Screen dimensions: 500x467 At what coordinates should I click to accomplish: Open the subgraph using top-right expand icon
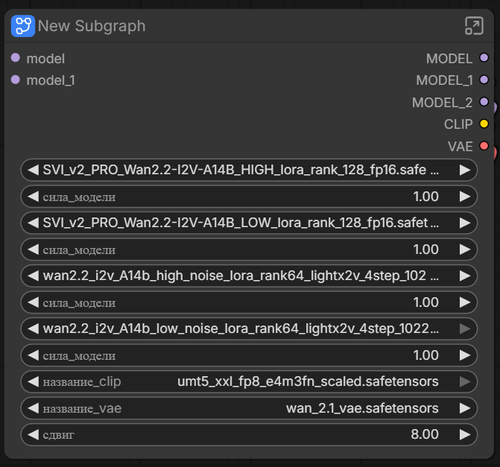click(474, 26)
